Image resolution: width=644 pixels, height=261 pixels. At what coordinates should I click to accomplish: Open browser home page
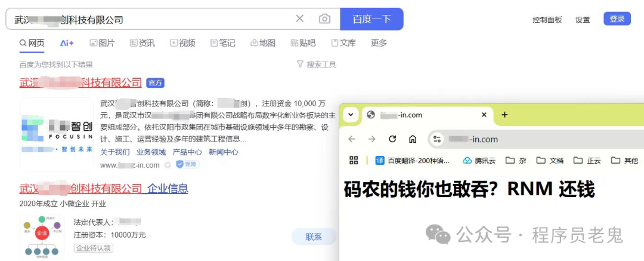pyautogui.click(x=413, y=139)
